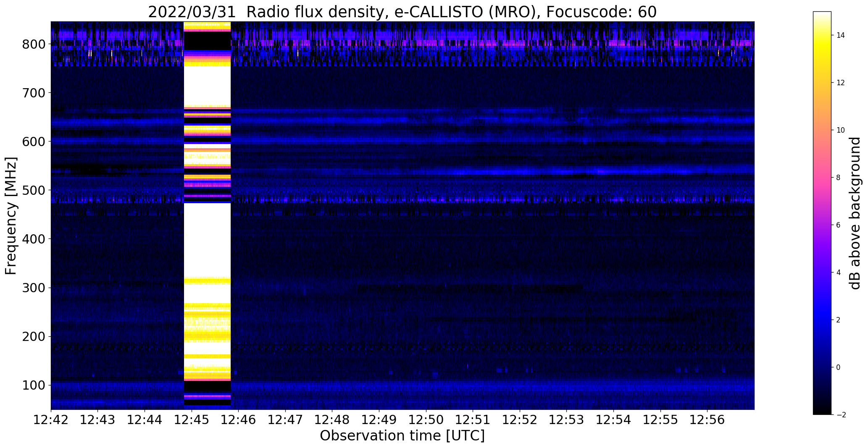Image resolution: width=868 pixels, height=448 pixels.
Task: Click the colorbar tick value 14
Action: click(x=841, y=35)
